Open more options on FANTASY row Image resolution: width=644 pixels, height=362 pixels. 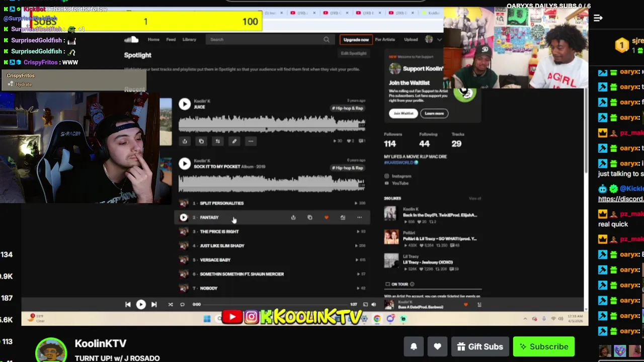pos(359,217)
